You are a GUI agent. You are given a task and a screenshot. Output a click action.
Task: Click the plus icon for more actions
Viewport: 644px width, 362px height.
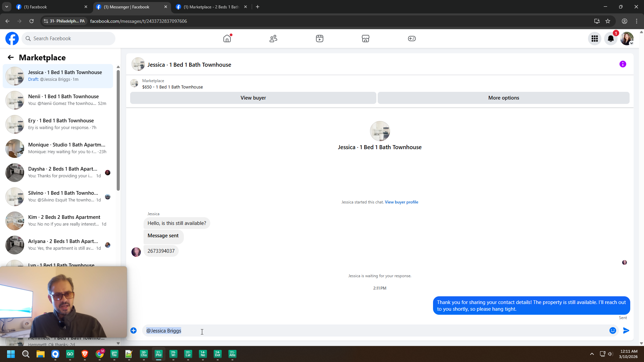point(133,330)
